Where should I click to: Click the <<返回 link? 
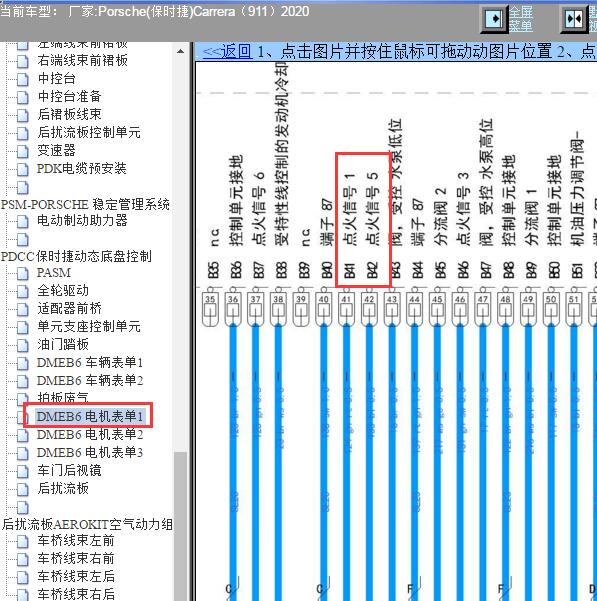coord(227,52)
